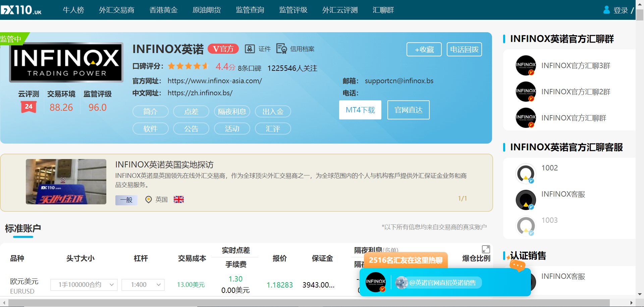
Task: Open the official site URL infinox-asia.com
Action: 215,81
